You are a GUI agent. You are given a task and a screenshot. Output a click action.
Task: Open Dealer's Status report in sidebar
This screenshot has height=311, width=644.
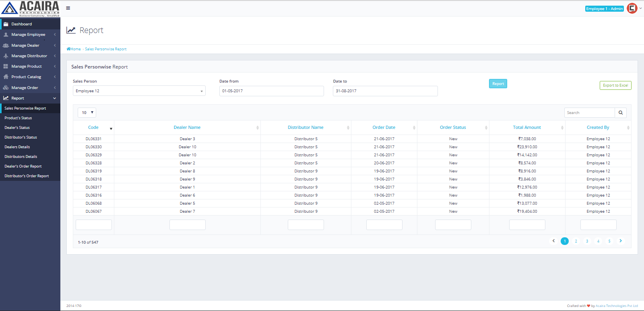pos(17,128)
